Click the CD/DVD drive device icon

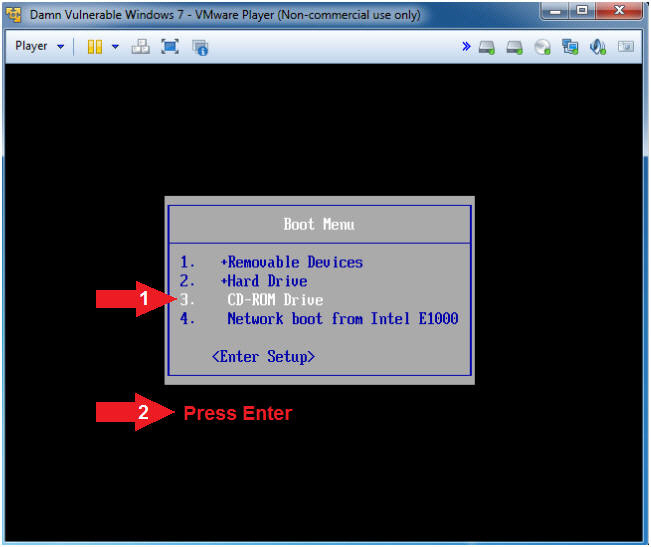[542, 47]
